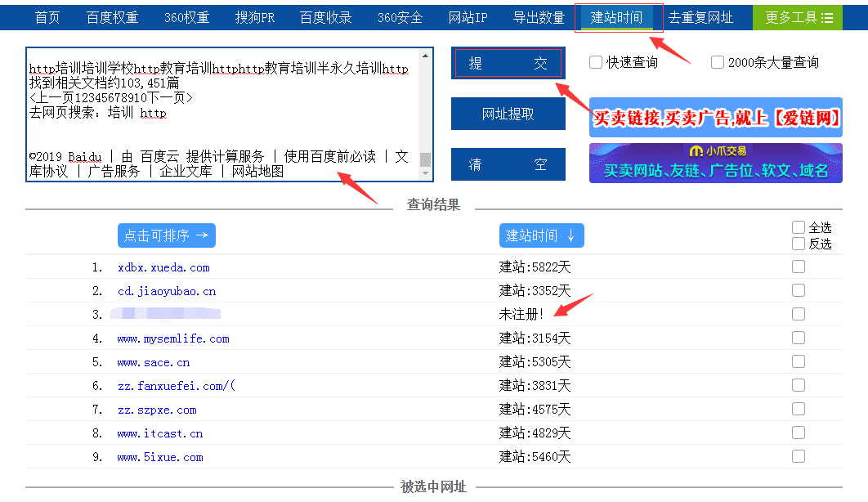Select checkbox for www.mysemlife.com row
Image resolution: width=868 pixels, height=502 pixels.
coord(799,338)
